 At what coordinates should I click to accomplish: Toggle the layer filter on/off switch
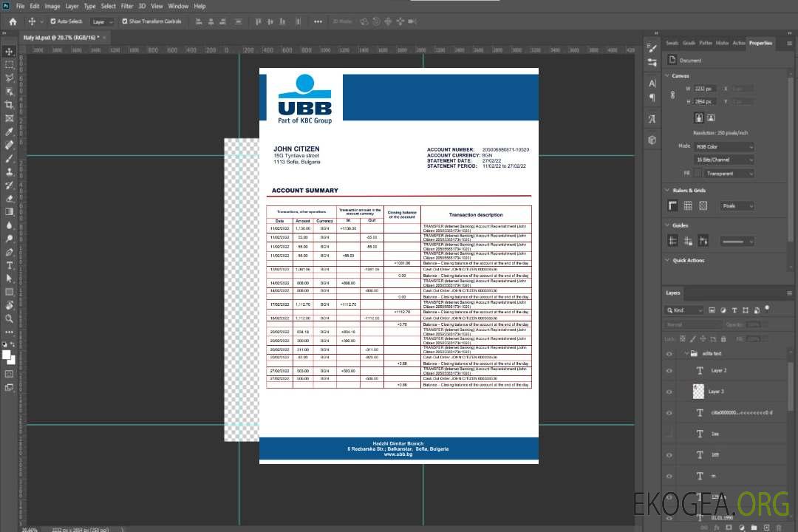click(767, 309)
